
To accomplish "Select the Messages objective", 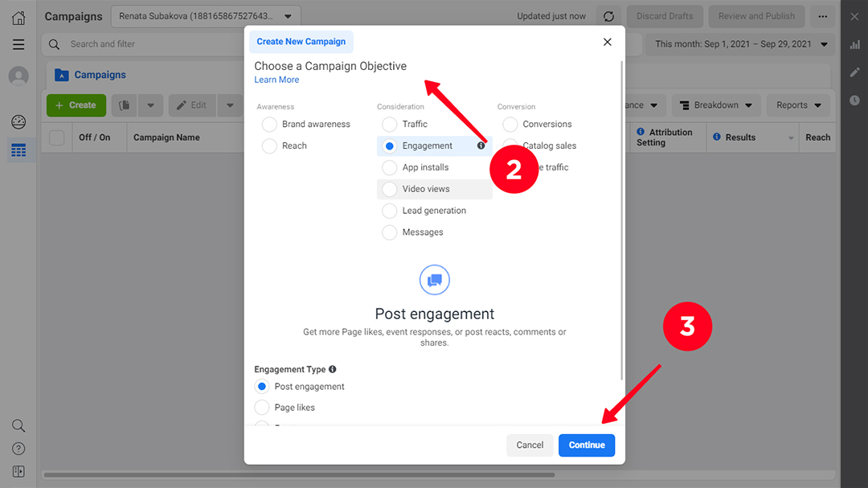I will pos(390,232).
